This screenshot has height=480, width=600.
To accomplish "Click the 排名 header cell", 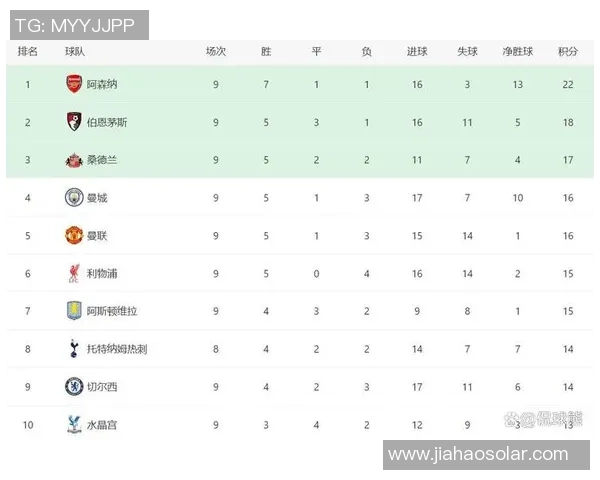I will pyautogui.click(x=28, y=52).
